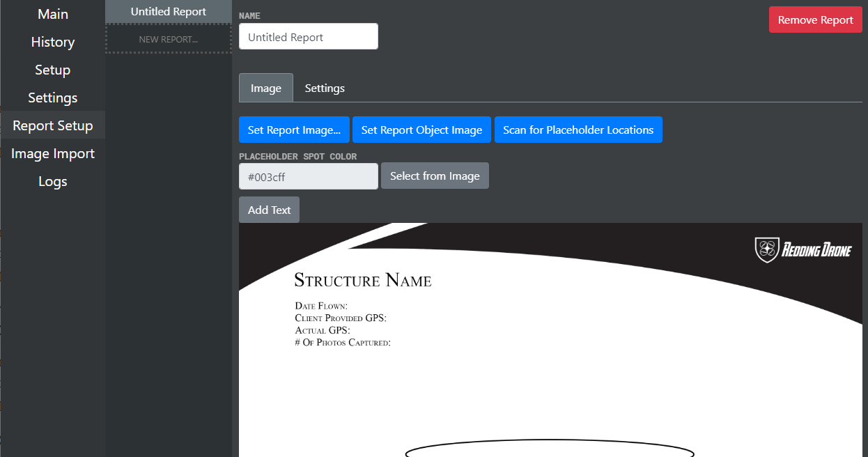Screen dimensions: 868x457
Task: Run Scan for Placeholder Locations
Action: pos(578,130)
